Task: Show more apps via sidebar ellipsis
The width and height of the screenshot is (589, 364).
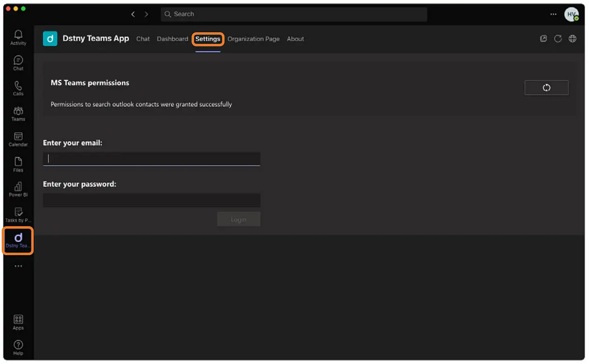Action: pos(18,266)
